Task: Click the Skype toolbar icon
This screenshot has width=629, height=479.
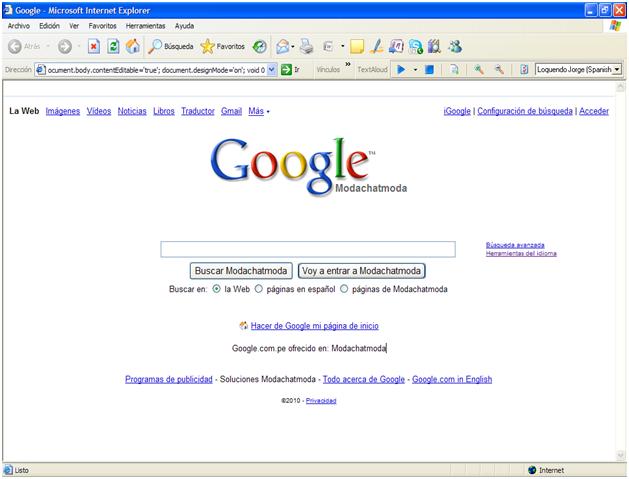Action: 416,47
